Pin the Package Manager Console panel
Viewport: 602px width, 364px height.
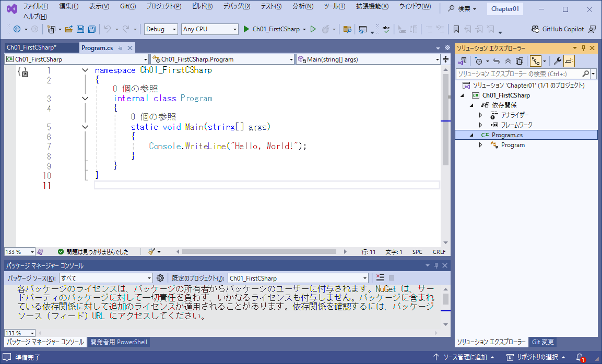tap(436, 265)
